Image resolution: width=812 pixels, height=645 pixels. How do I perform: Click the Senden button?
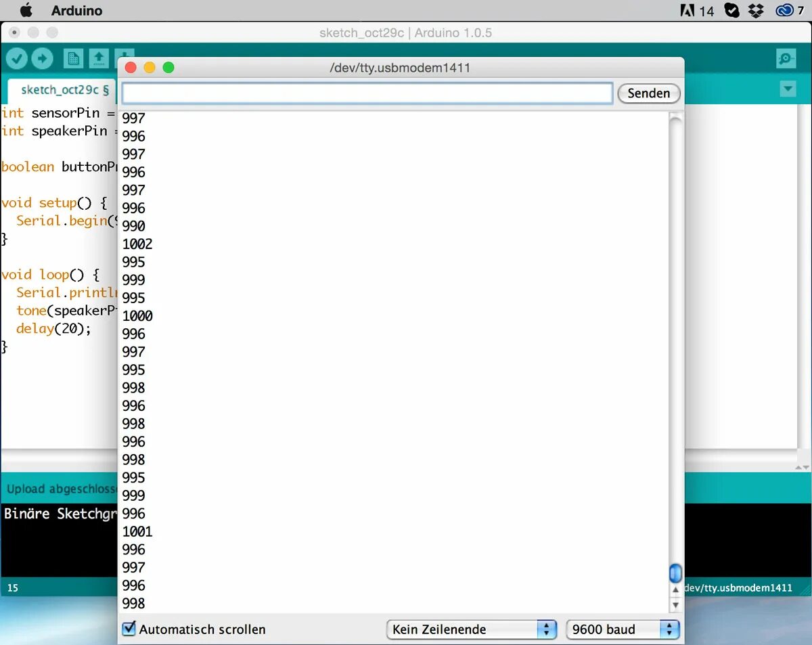[648, 93]
